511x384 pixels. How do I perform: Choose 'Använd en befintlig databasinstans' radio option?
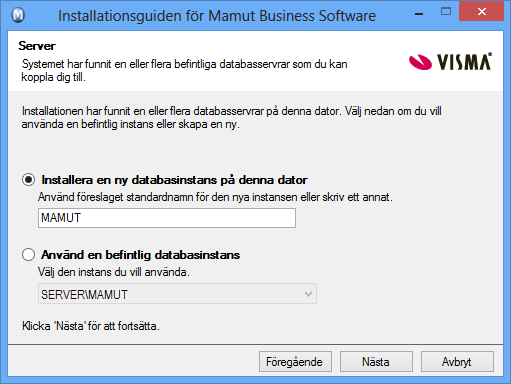click(28, 255)
